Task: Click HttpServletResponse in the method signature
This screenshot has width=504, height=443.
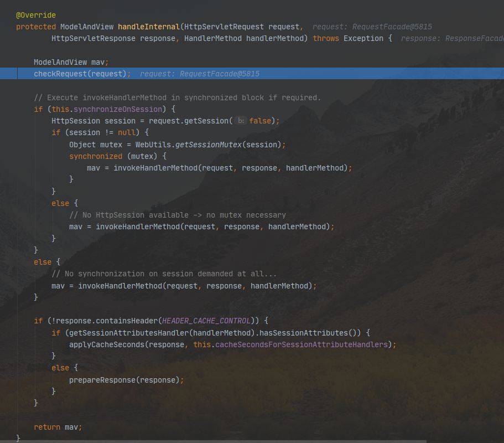Action: point(93,38)
